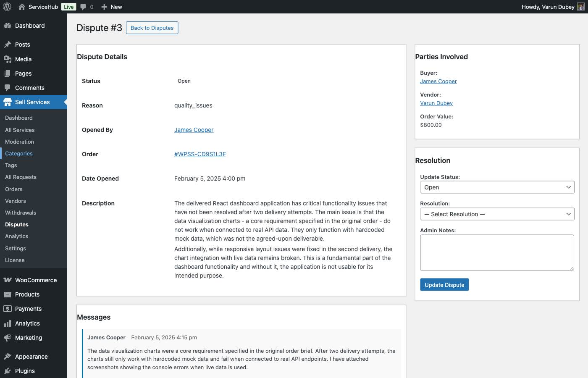Select Moderation in Sell Services submenu

click(x=19, y=142)
